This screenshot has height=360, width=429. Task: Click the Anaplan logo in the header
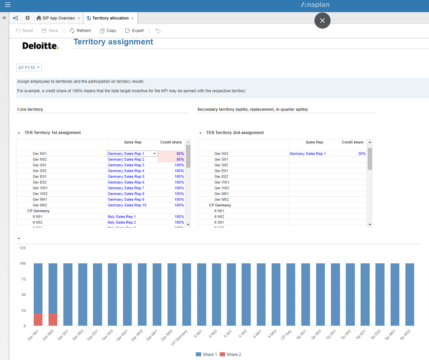(x=315, y=5)
